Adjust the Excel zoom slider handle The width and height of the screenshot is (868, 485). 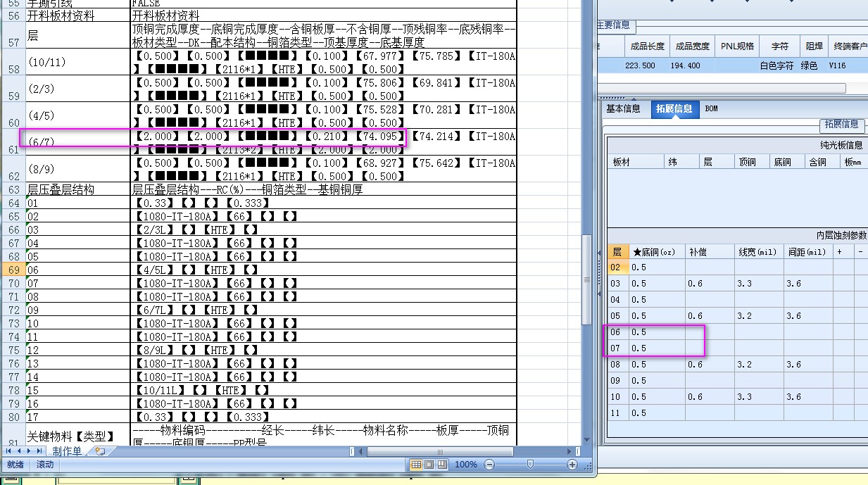point(530,465)
